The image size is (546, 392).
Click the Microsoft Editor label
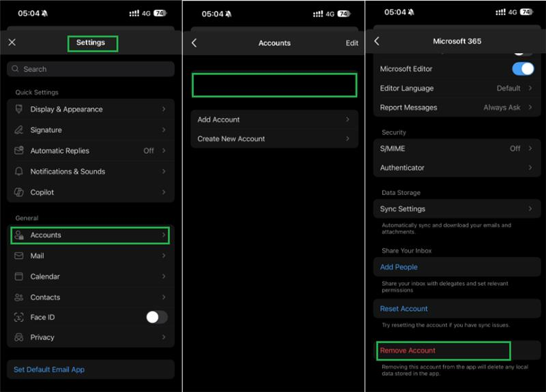point(406,69)
